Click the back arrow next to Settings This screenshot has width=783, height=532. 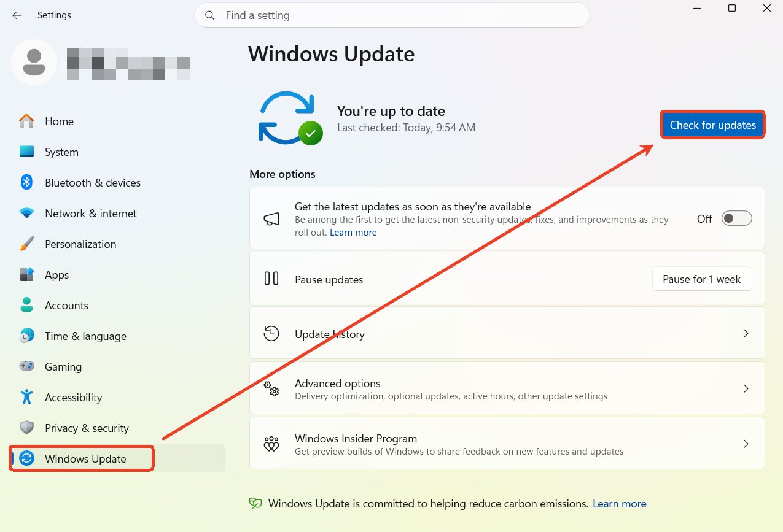point(17,15)
